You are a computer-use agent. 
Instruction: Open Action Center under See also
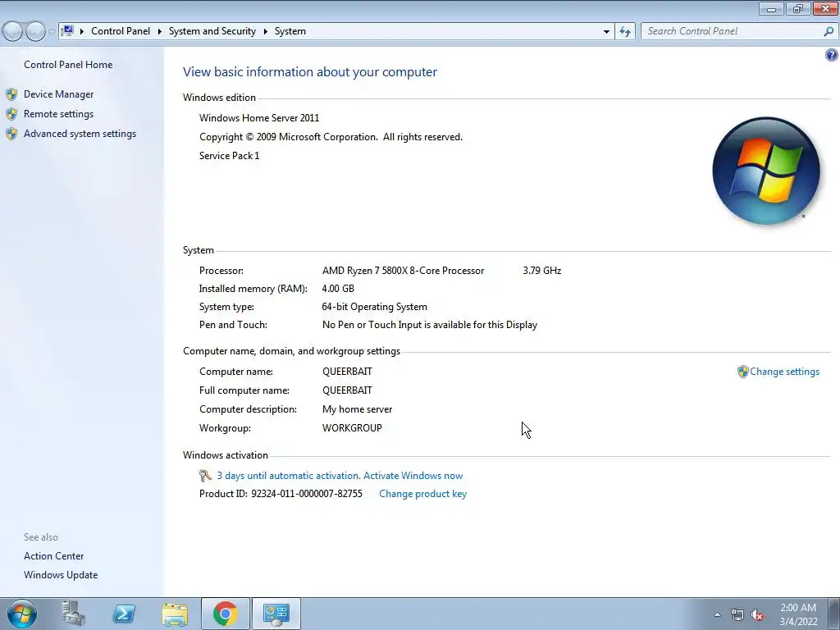click(x=53, y=556)
